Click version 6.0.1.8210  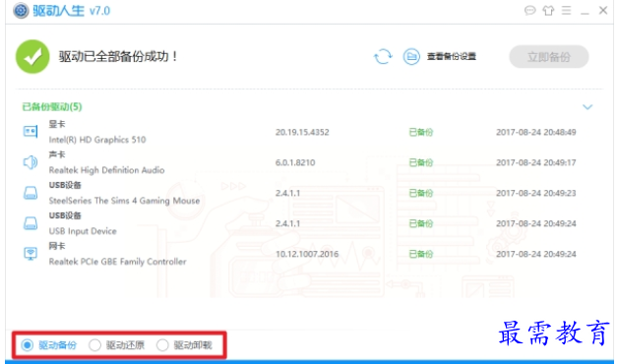(x=295, y=162)
